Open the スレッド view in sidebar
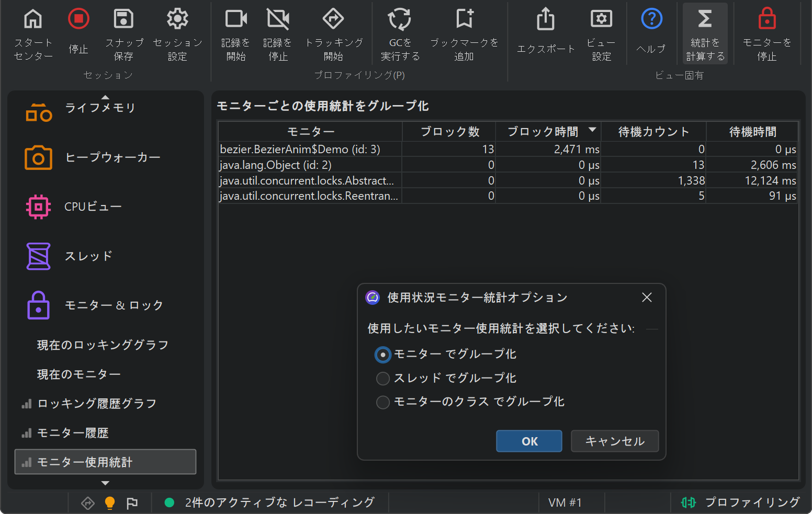812x514 pixels. pyautogui.click(x=88, y=256)
